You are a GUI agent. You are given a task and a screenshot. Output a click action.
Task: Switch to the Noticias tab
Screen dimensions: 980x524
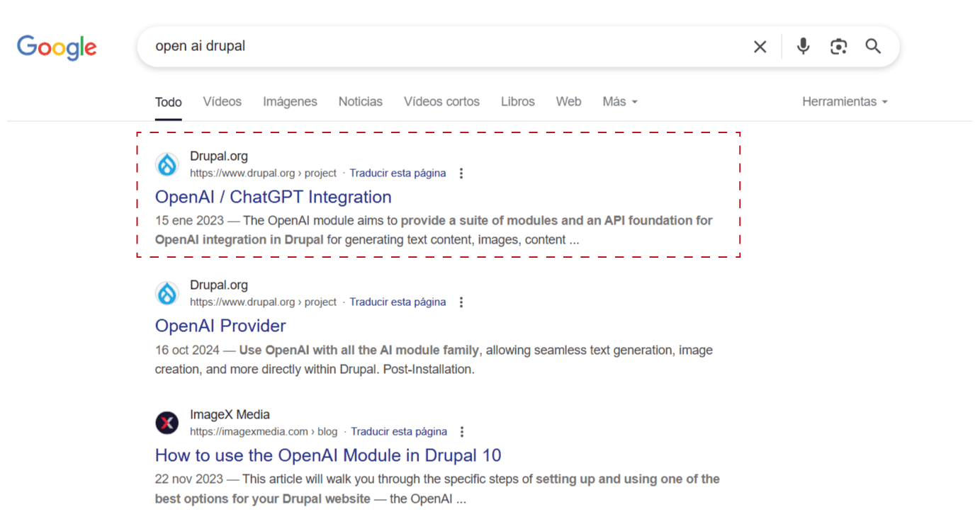coord(361,102)
